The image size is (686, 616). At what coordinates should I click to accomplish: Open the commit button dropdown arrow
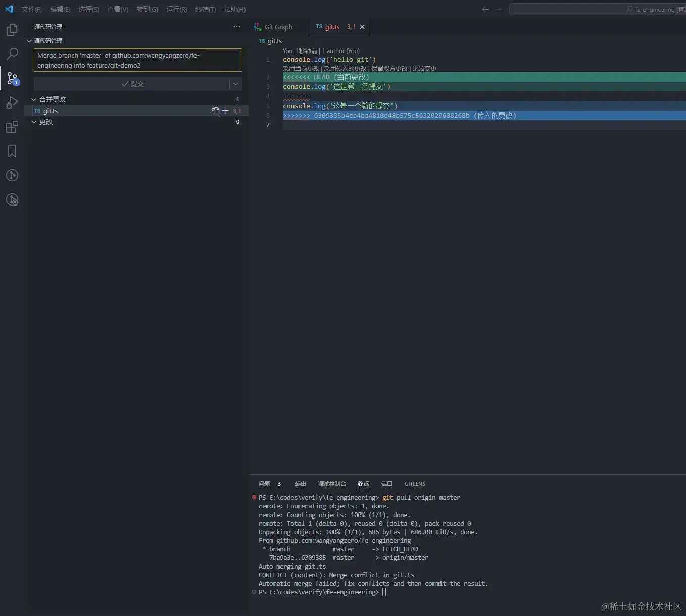tap(236, 84)
